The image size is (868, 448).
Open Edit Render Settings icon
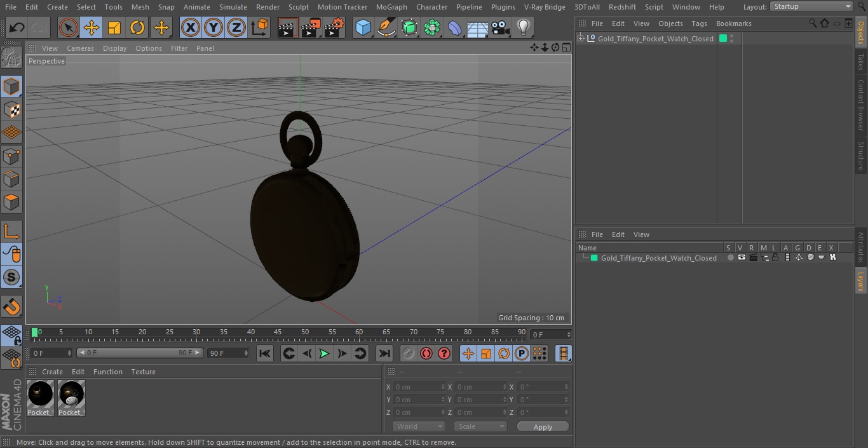point(334,28)
